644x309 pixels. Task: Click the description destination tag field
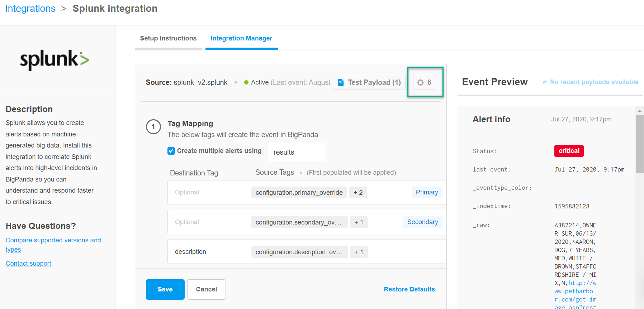click(x=190, y=252)
